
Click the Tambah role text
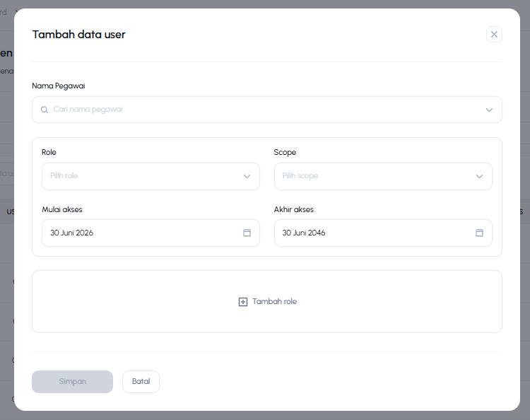[x=274, y=301]
